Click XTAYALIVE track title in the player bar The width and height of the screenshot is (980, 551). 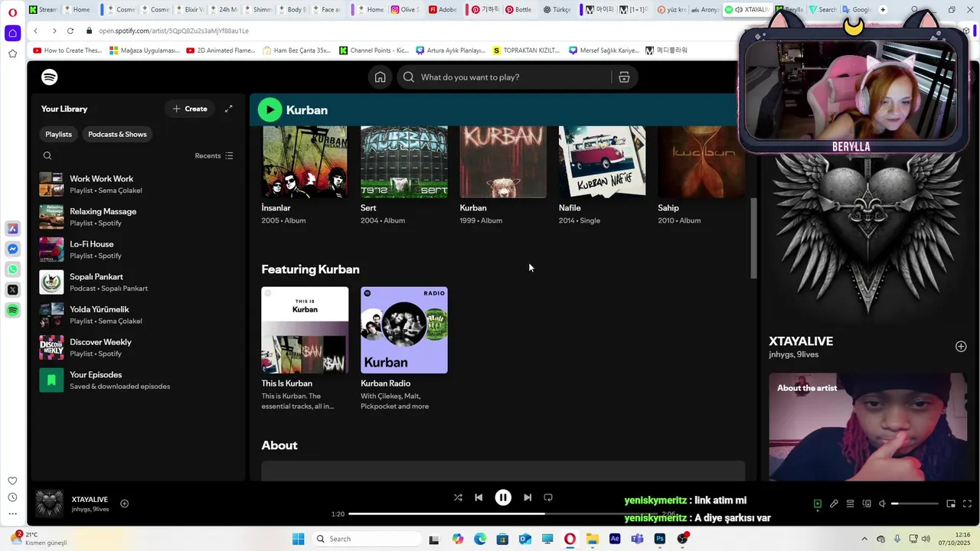click(x=90, y=500)
